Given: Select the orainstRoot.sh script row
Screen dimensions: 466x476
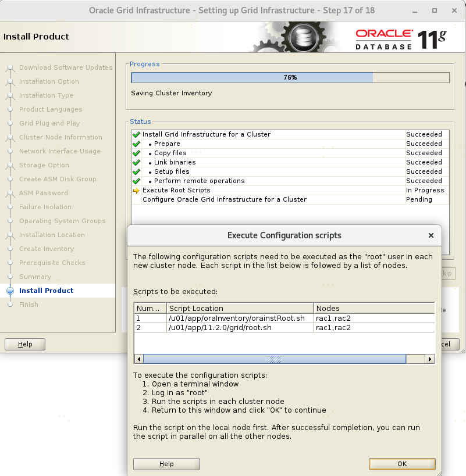Looking at the screenshot, I should click(x=236, y=318).
